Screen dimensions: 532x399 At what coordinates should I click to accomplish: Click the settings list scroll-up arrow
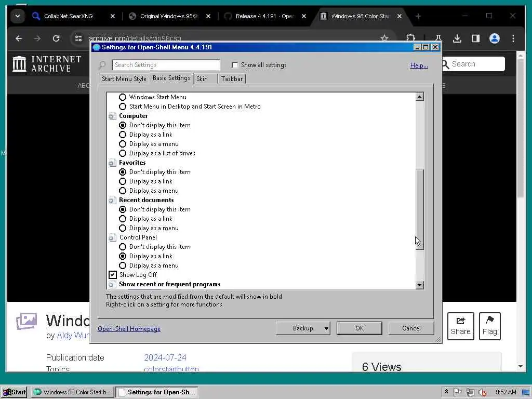(x=419, y=97)
